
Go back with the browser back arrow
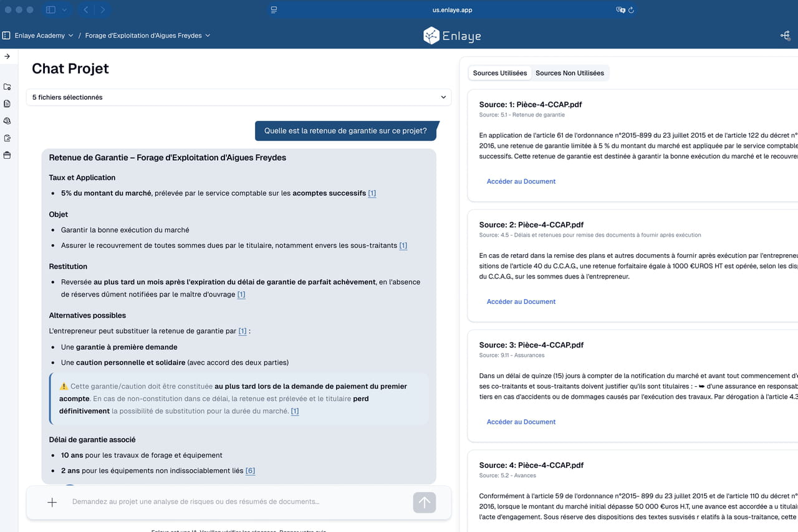click(86, 10)
